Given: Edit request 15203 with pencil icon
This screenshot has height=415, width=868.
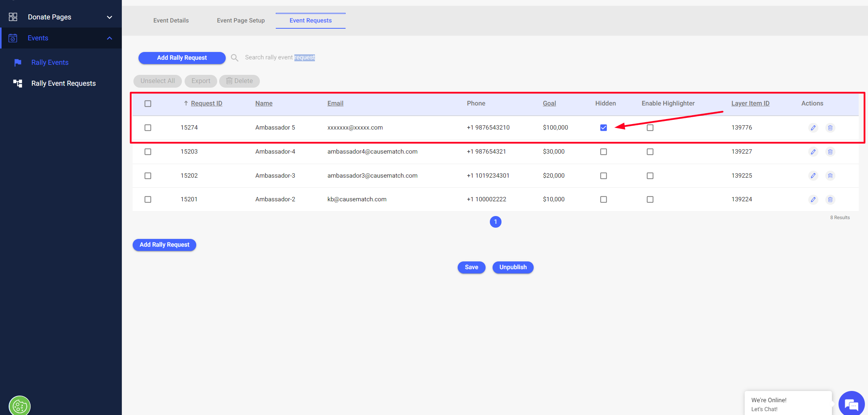Looking at the screenshot, I should pyautogui.click(x=813, y=152).
